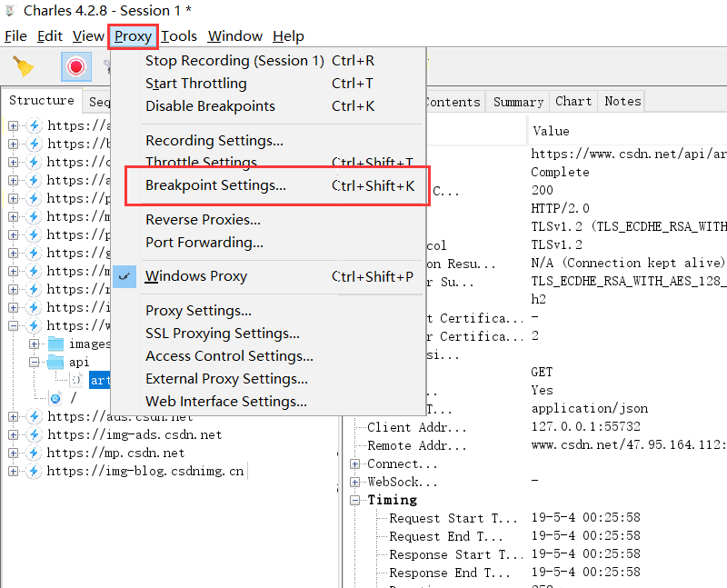Image resolution: width=727 pixels, height=588 pixels.
Task: Select the api folder row
Action: tap(79, 362)
